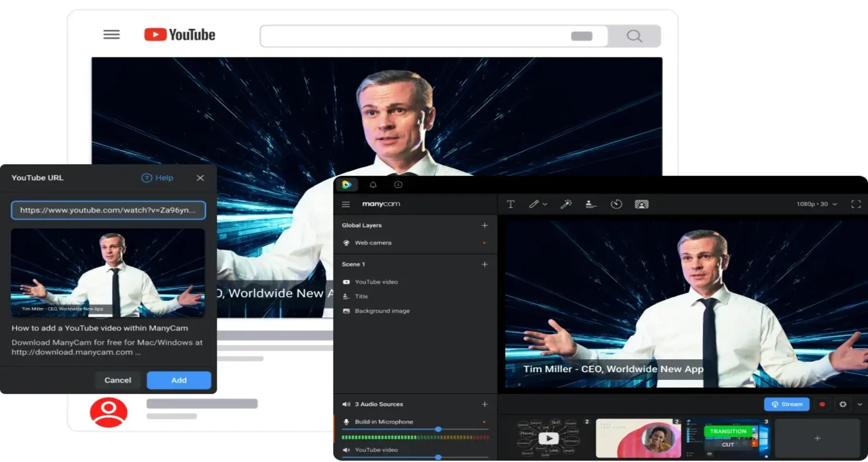The width and height of the screenshot is (868, 462).
Task: Click the ManyCam colorful logo icon
Action: pyautogui.click(x=346, y=184)
